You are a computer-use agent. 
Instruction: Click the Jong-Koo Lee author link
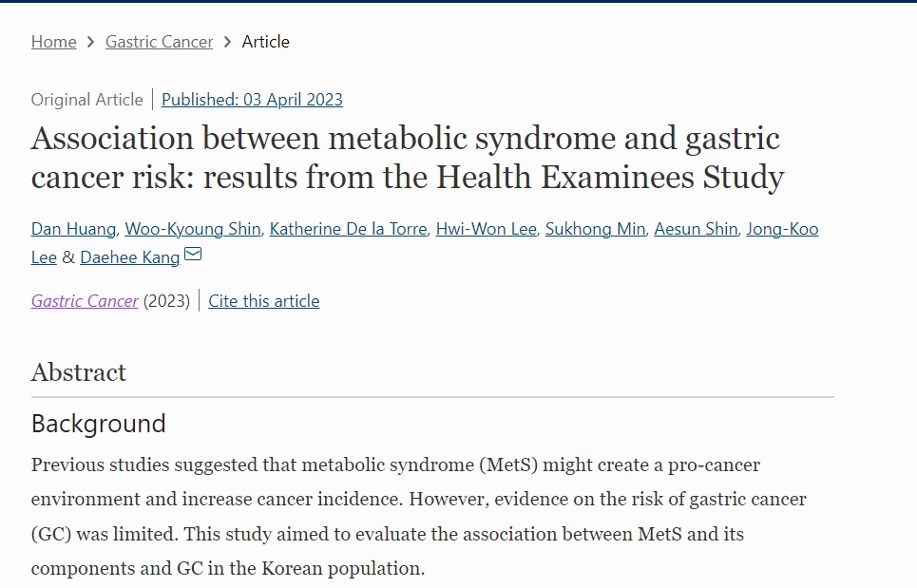pyautogui.click(x=782, y=228)
